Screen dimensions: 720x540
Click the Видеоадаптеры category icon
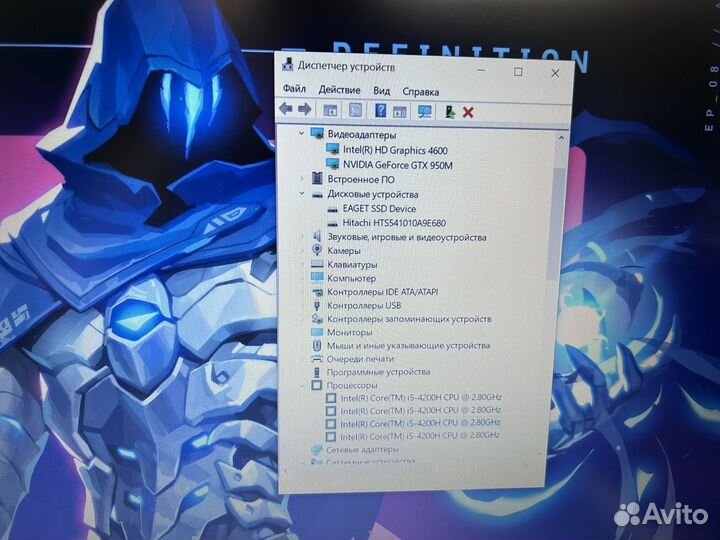[317, 134]
